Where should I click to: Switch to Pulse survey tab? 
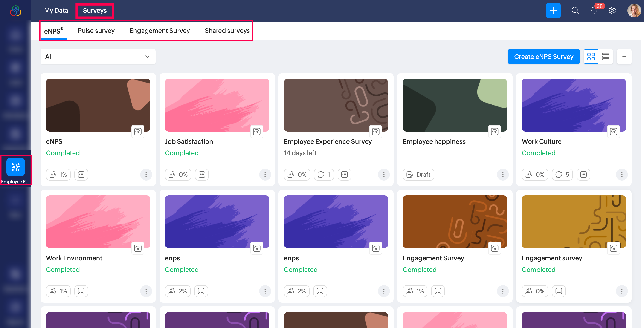point(96,31)
